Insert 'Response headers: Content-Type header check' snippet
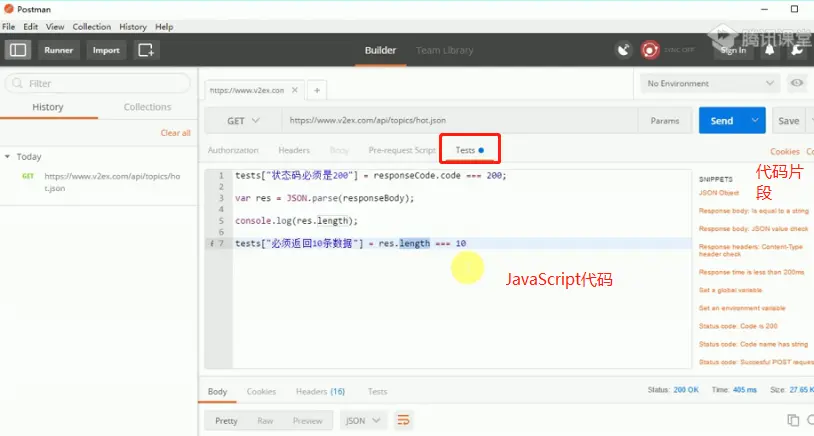This screenshot has width=814, height=436. coord(751,250)
